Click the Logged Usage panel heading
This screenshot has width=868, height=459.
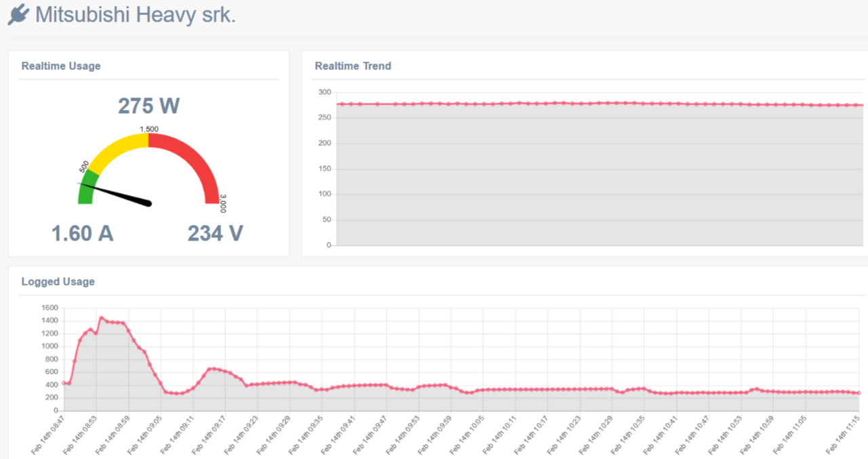click(58, 281)
